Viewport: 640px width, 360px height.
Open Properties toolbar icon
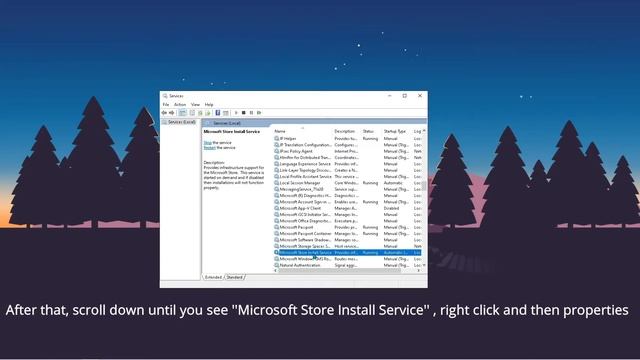coord(192,113)
